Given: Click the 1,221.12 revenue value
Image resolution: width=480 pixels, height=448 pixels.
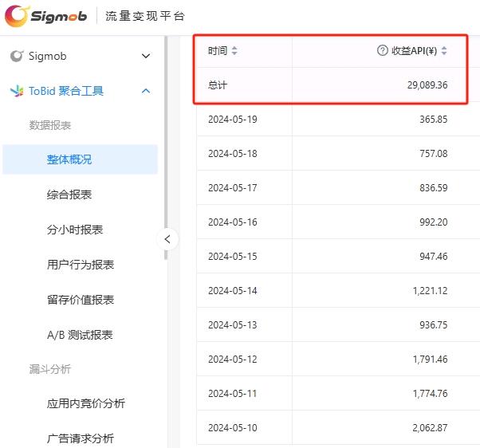Looking at the screenshot, I should point(430,291).
